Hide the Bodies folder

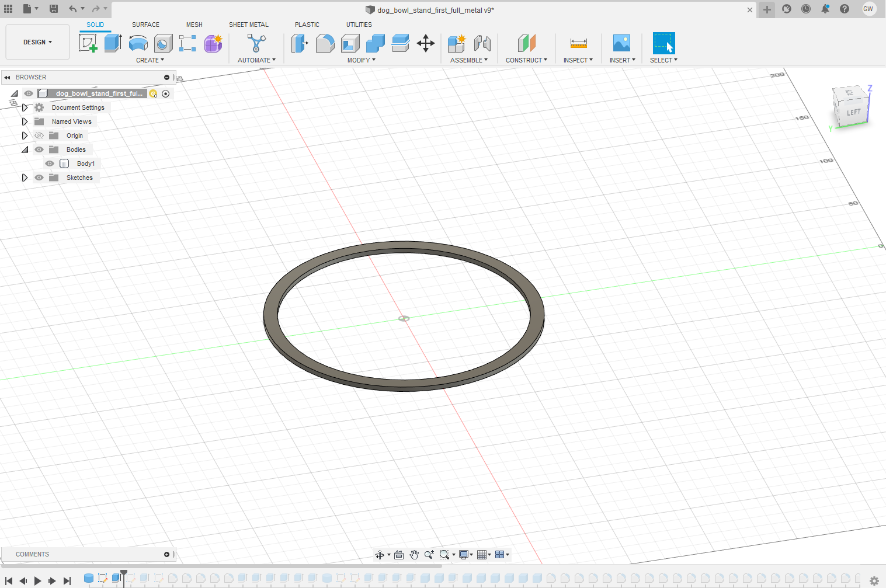pos(39,149)
